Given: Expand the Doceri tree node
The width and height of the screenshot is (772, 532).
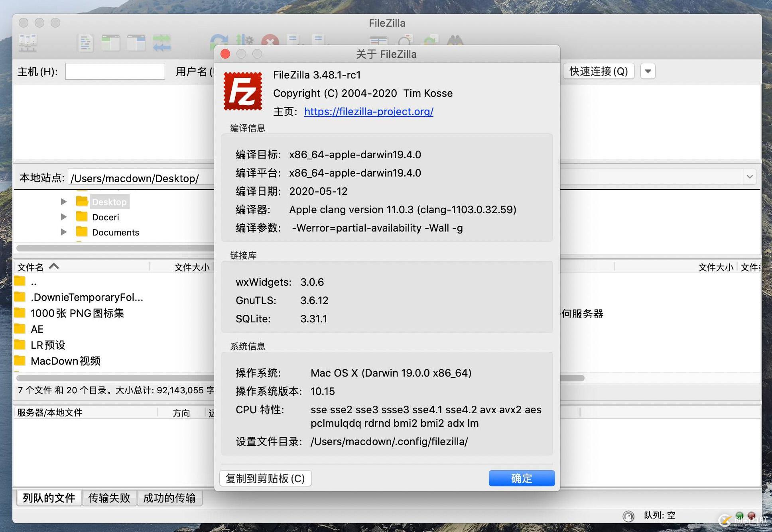Looking at the screenshot, I should tap(63, 217).
